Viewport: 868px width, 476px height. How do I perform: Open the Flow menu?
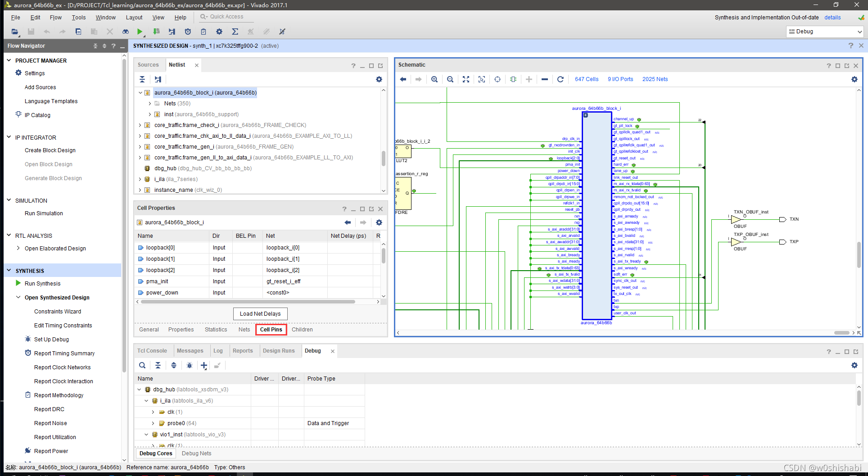point(56,18)
